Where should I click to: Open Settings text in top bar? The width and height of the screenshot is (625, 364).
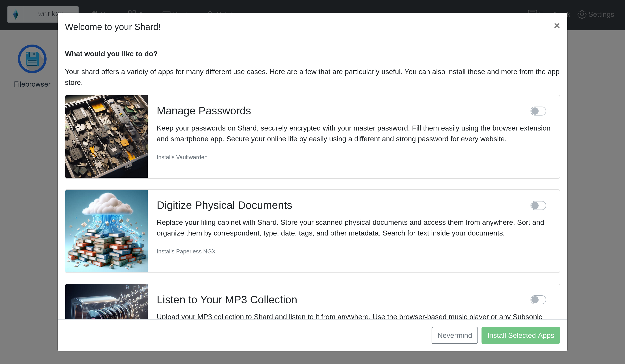[x=601, y=14]
